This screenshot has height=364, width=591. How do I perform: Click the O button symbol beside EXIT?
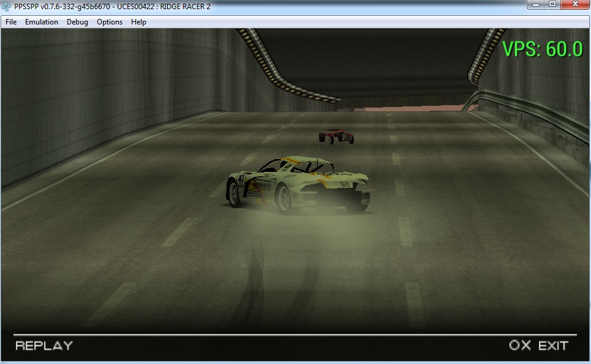click(x=514, y=346)
